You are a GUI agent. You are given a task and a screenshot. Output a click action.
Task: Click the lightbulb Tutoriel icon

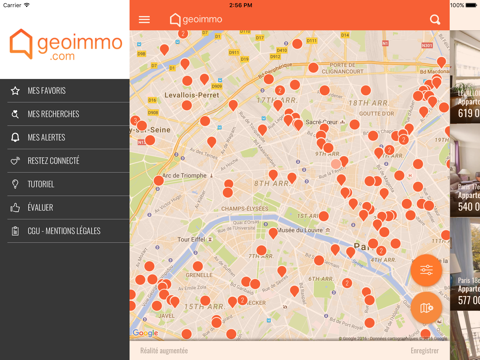[x=15, y=184]
